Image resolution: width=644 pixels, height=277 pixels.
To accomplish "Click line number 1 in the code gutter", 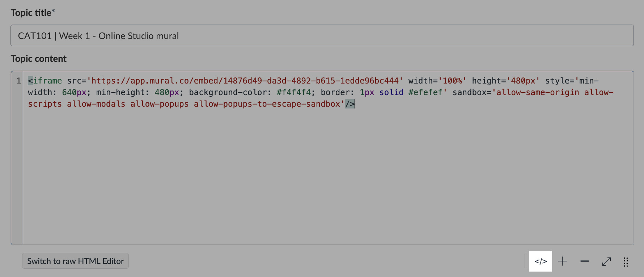I will tap(18, 81).
